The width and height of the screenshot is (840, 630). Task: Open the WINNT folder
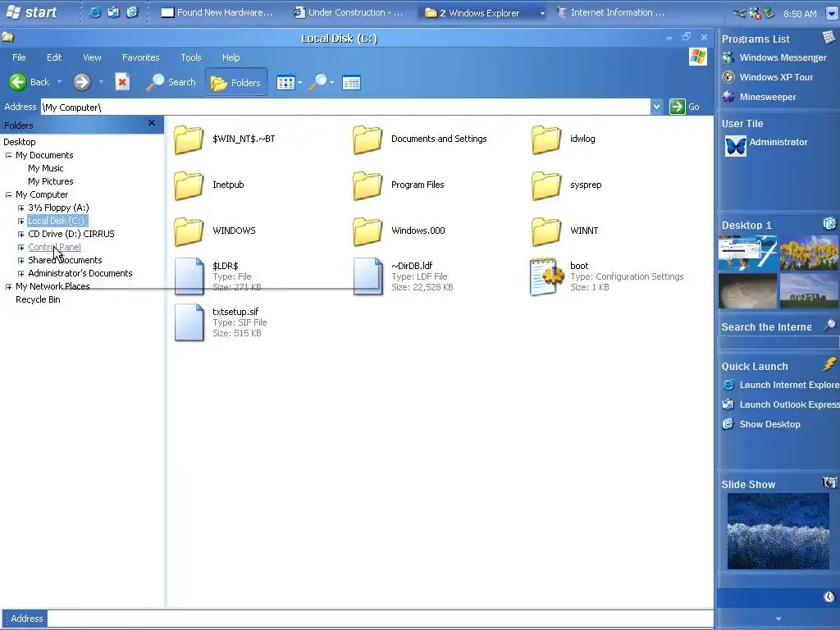[x=565, y=231]
